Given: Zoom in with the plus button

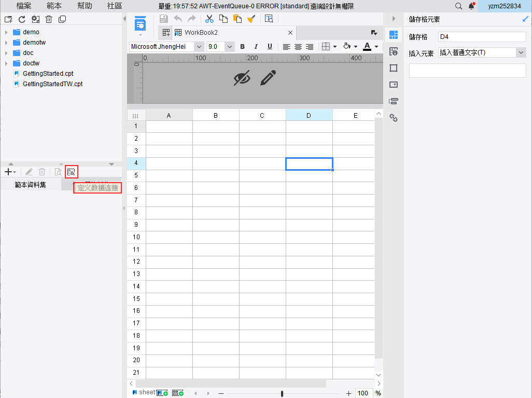Looking at the screenshot, I should point(348,393).
